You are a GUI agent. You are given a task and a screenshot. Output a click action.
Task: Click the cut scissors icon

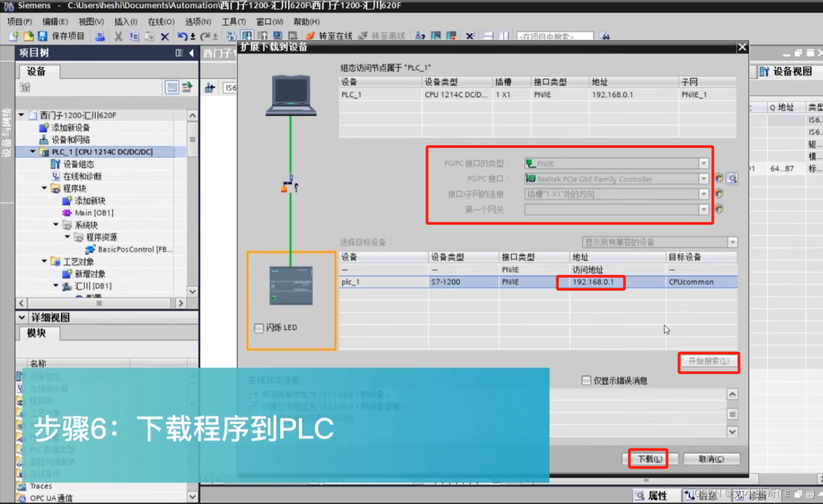[x=118, y=36]
